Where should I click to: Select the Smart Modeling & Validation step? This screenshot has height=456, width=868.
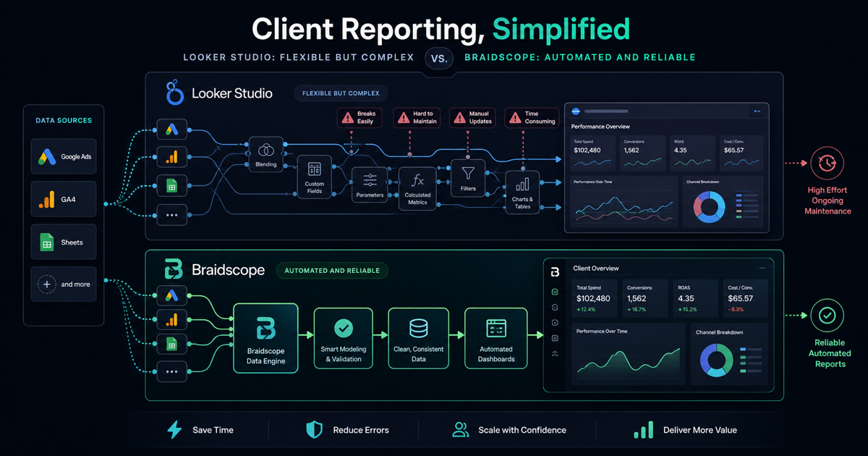tap(343, 339)
